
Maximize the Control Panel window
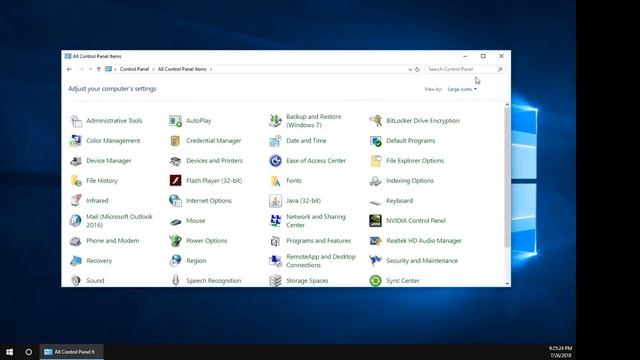pos(483,56)
